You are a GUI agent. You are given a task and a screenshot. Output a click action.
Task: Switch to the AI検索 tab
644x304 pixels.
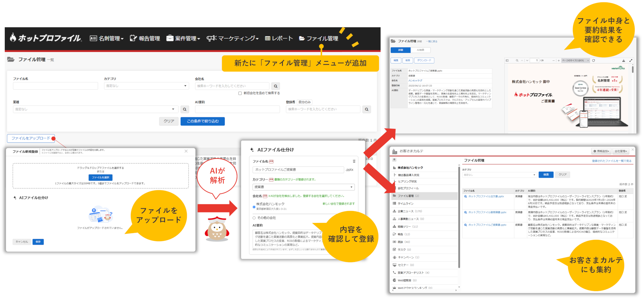[x=420, y=50]
